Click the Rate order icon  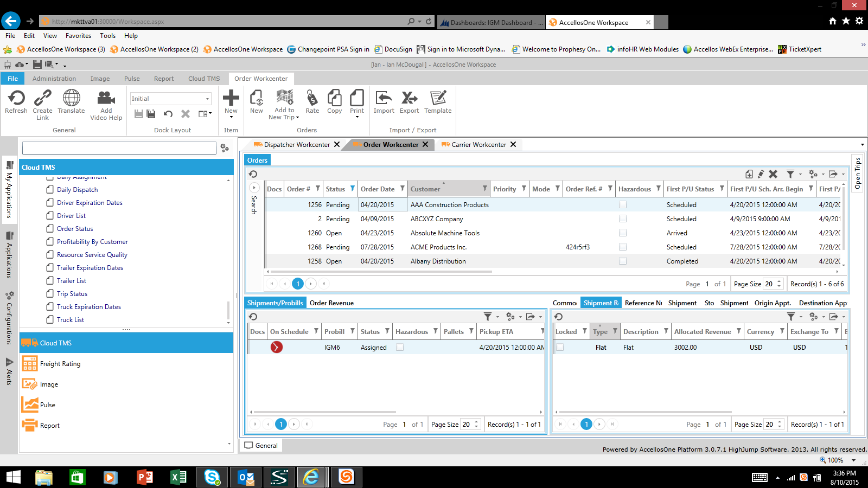pyautogui.click(x=312, y=99)
